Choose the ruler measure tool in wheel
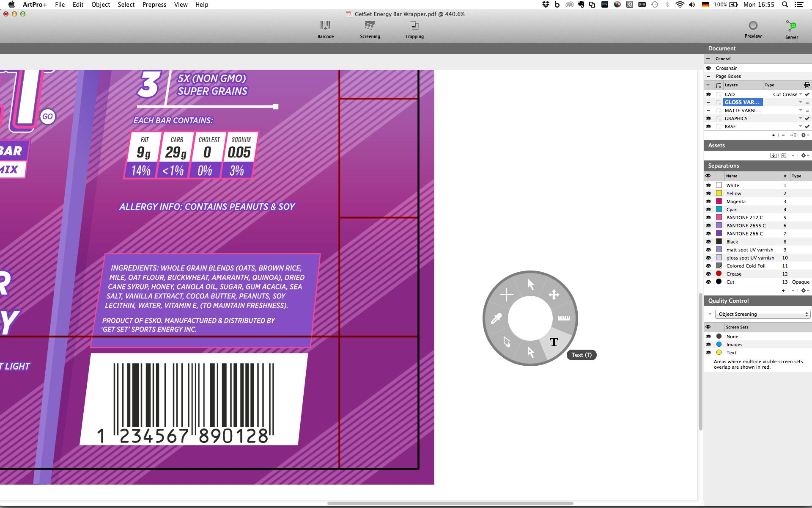 [564, 318]
